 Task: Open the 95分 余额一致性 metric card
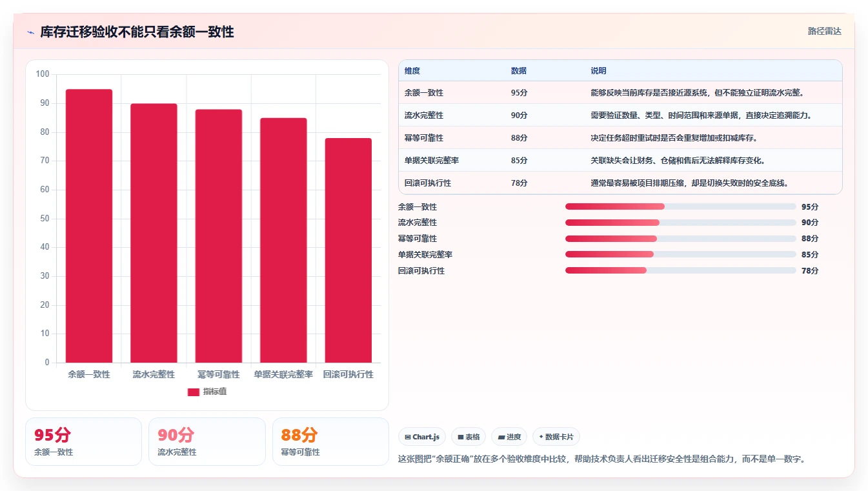[x=83, y=441]
